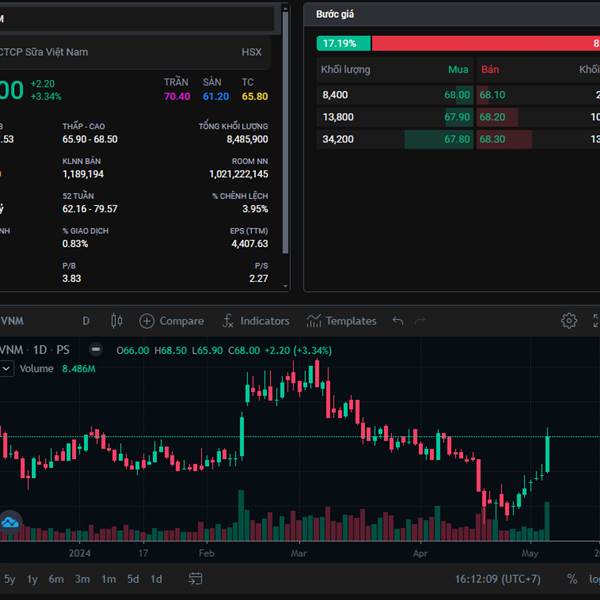Click volume 34,200 in order book
Image resolution: width=600 pixels, height=600 pixels.
point(338,139)
